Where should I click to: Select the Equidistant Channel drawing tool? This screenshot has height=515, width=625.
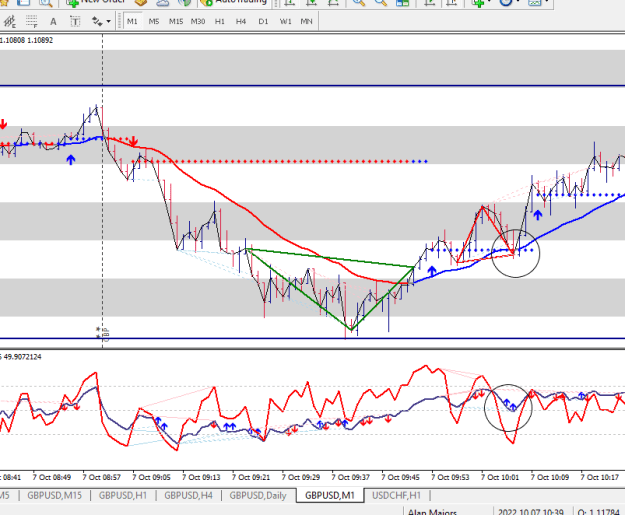click(9, 22)
